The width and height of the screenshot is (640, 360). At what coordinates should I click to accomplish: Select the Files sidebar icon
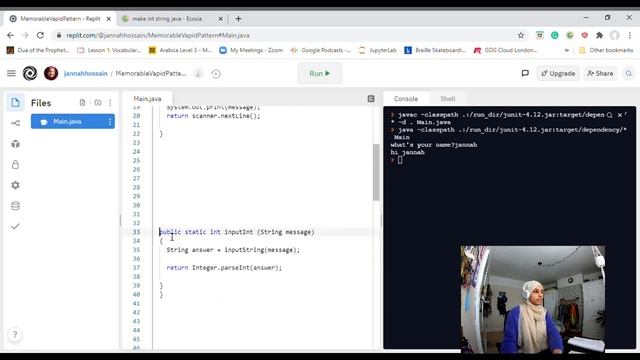coord(15,102)
